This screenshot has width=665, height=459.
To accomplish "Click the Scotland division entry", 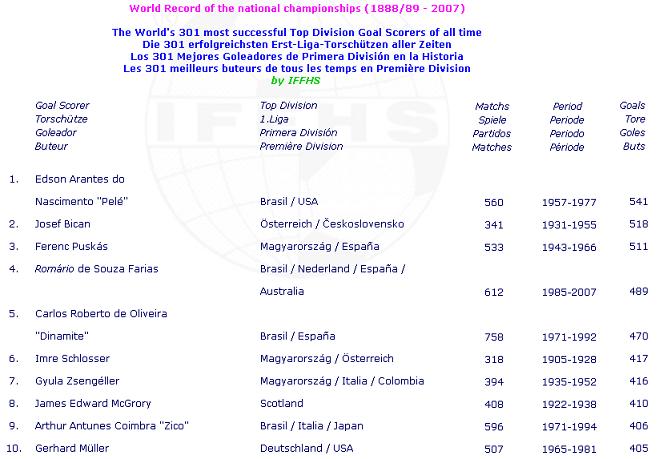I will 281,403.
